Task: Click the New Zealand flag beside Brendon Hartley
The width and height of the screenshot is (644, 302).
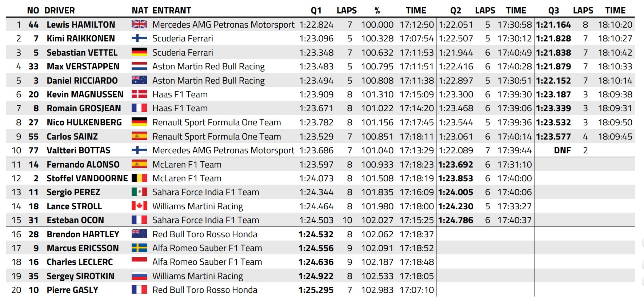Action: 139,234
